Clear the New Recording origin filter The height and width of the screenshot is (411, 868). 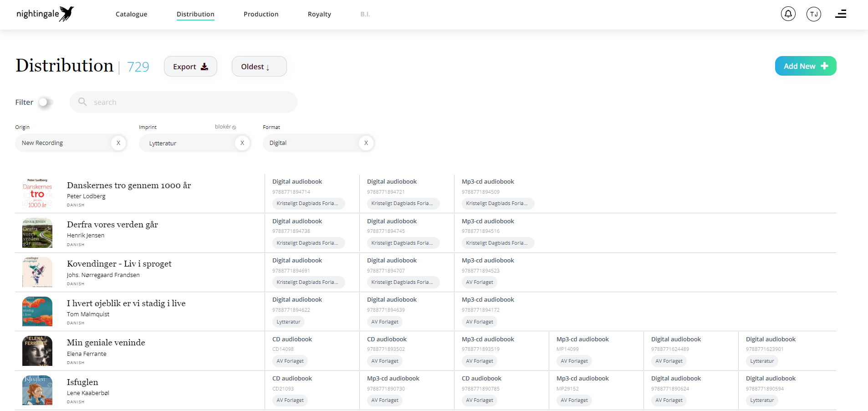118,143
